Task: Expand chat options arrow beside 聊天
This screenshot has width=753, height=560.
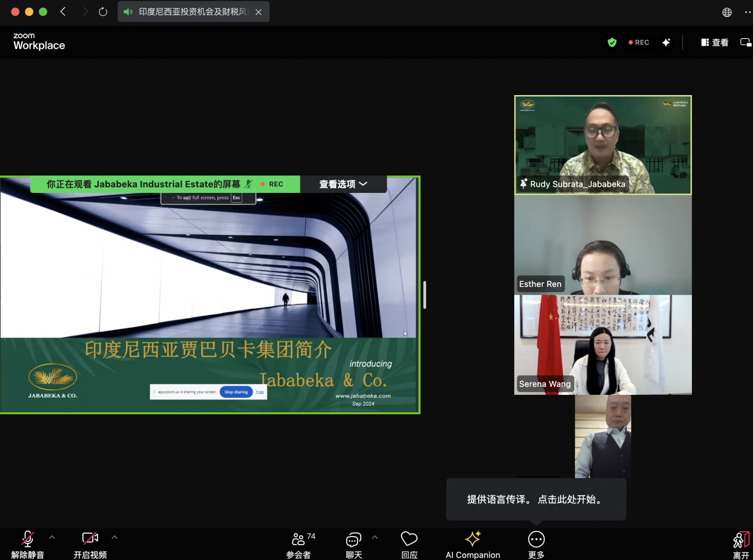Action: click(x=375, y=537)
